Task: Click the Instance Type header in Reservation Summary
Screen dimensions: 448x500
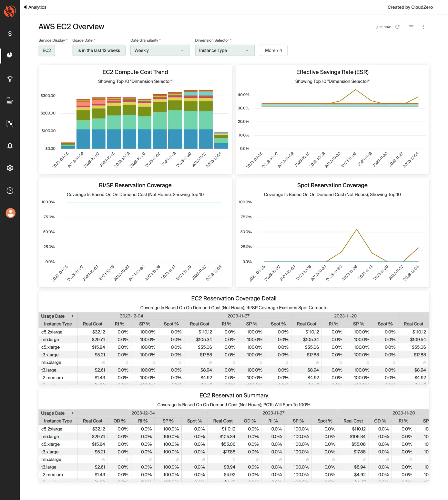Action: click(x=58, y=421)
